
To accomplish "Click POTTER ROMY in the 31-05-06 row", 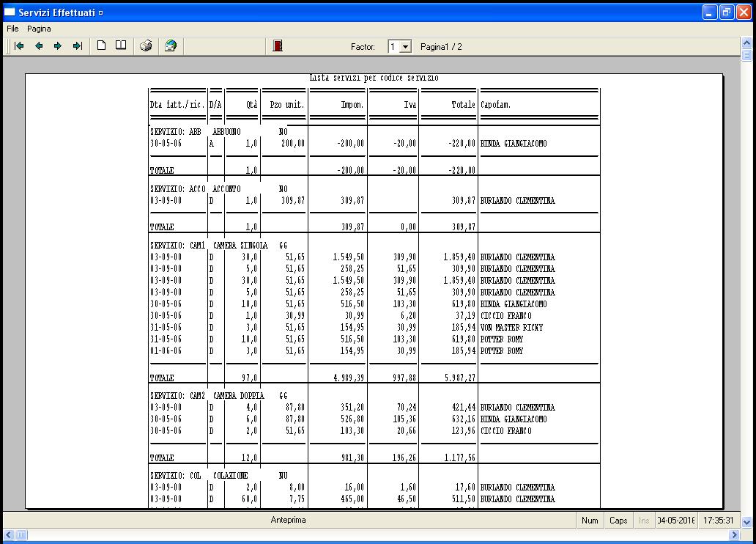I will click(501, 339).
